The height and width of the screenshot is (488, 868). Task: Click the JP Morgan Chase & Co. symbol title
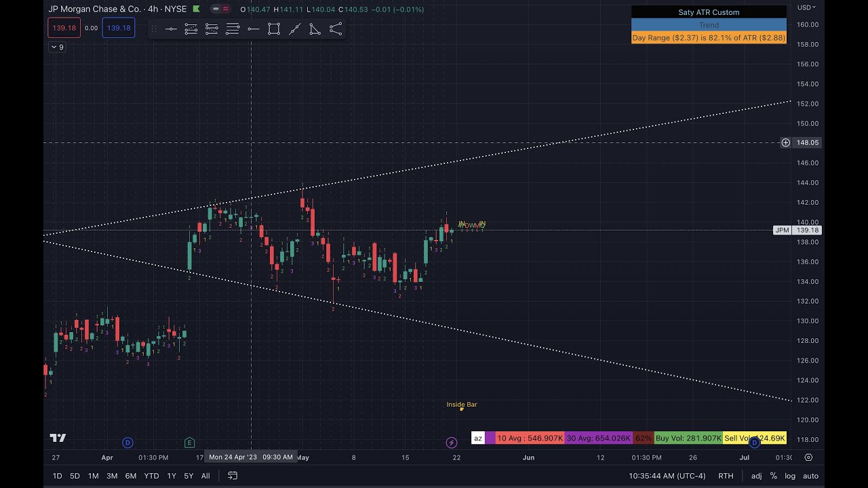(x=95, y=9)
